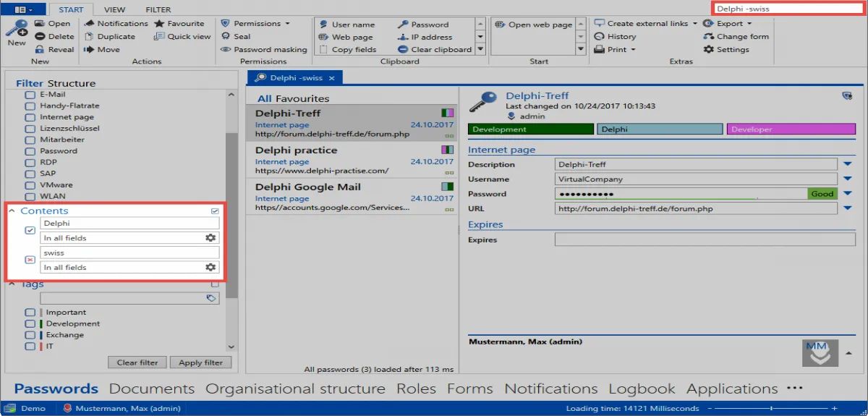
Task: Click the shield icon in record header
Action: 847,96
